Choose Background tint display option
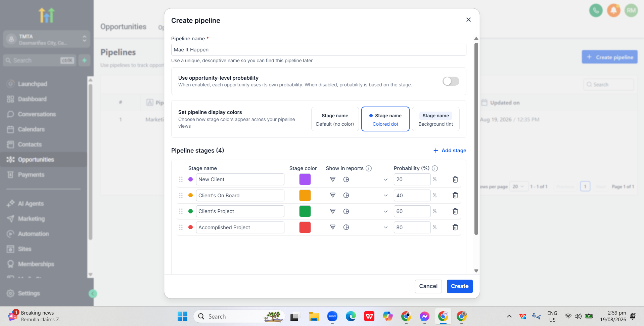The image size is (644, 326). tap(436, 119)
